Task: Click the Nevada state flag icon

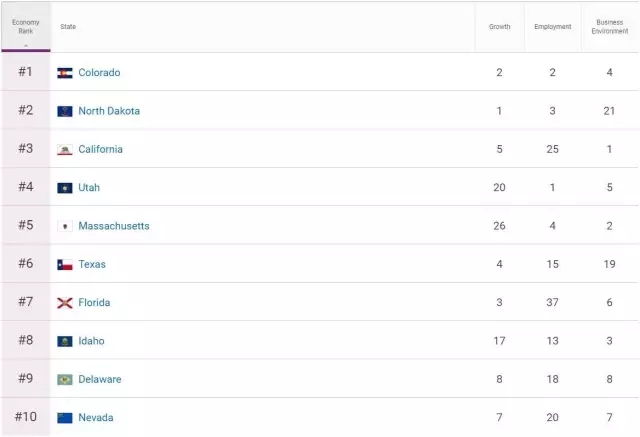Action: (x=65, y=418)
